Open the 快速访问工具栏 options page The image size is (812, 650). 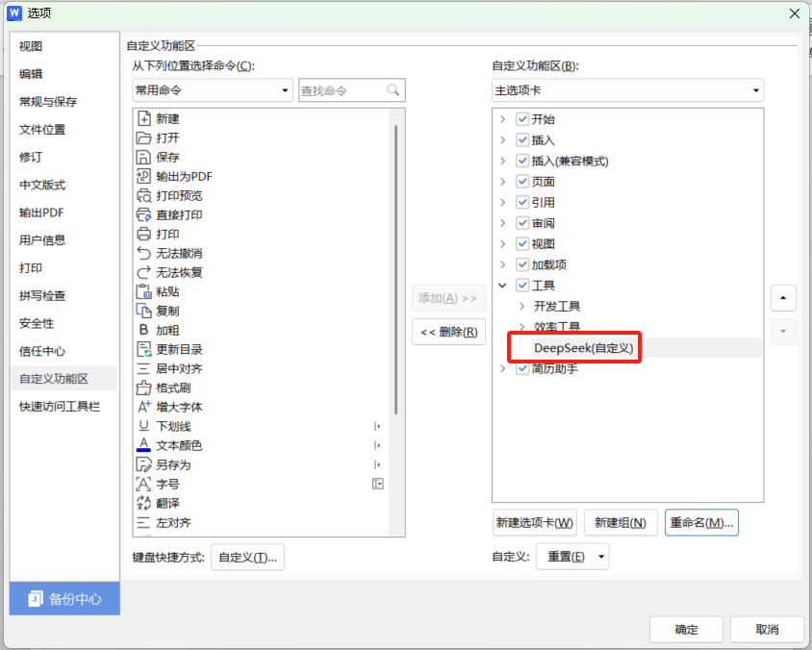click(60, 406)
